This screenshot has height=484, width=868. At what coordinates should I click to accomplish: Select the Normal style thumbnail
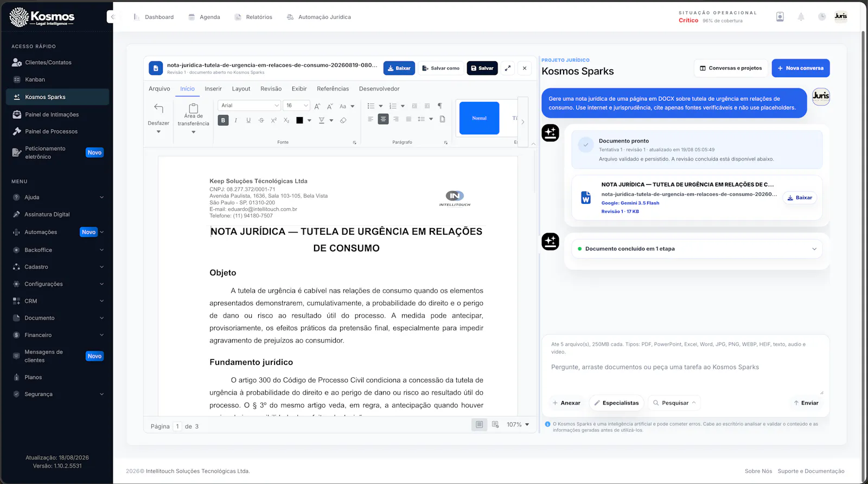click(x=479, y=118)
